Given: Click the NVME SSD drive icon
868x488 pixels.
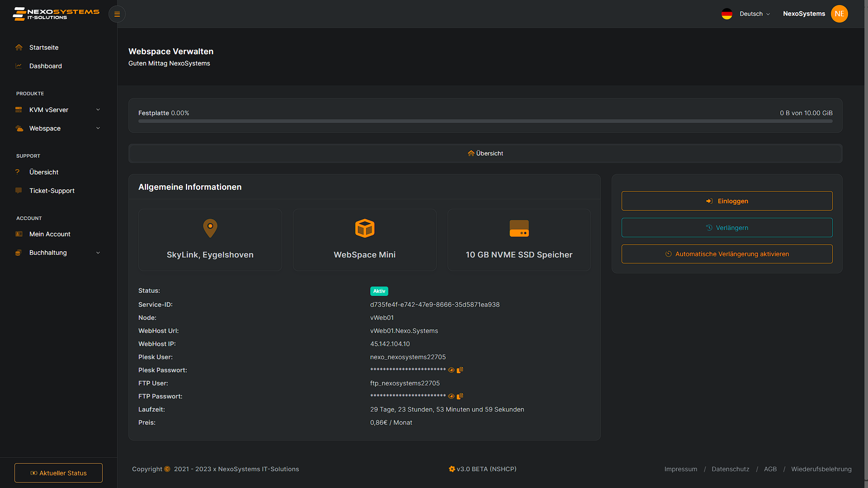Looking at the screenshot, I should [x=519, y=228].
